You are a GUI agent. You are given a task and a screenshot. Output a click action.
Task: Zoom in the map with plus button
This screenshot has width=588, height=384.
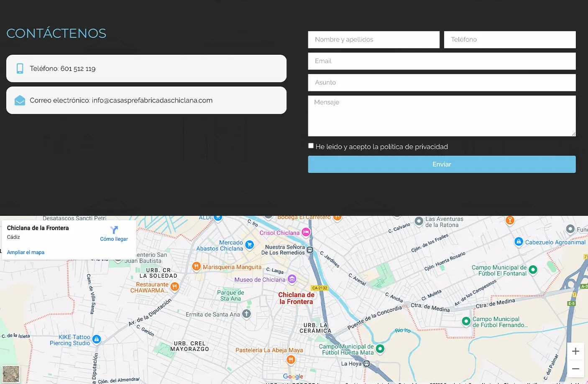[575, 351]
